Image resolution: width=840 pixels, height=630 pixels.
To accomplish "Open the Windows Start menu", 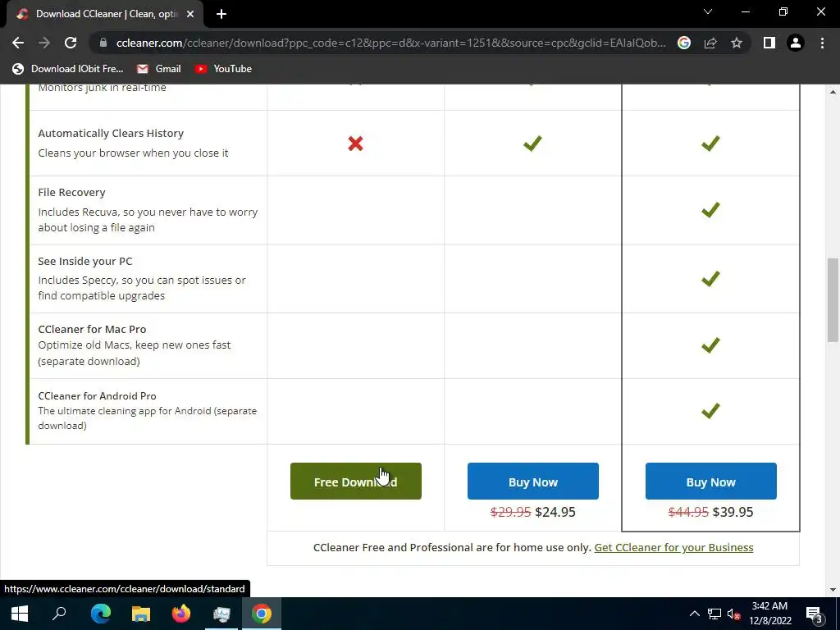I will pos(20,614).
